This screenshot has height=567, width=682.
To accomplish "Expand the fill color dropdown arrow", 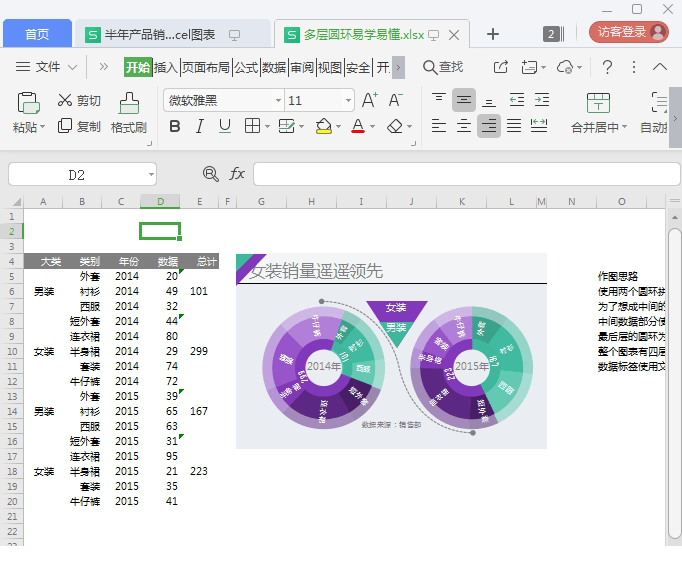I will (x=338, y=127).
